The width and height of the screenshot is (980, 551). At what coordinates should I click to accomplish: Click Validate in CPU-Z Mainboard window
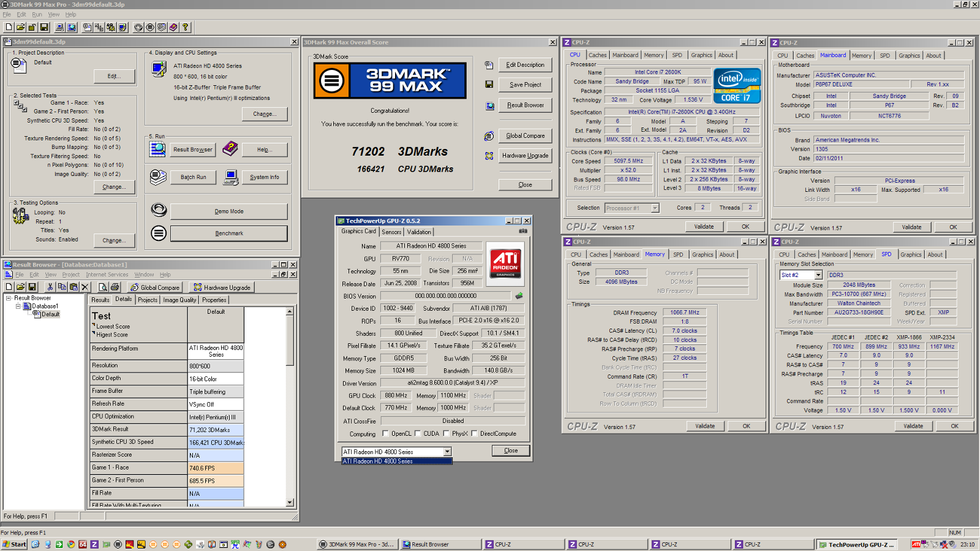911,227
